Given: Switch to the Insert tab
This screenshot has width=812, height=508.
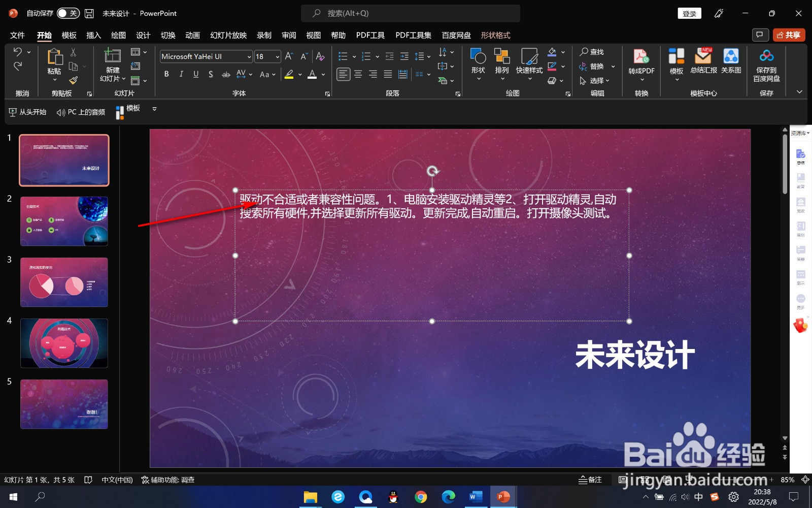Looking at the screenshot, I should (94, 35).
